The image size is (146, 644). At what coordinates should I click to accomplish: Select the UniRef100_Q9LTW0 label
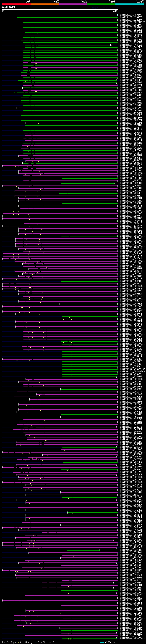coord(131,58)
